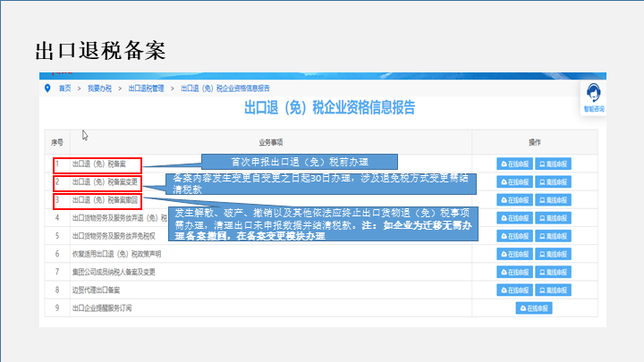
Task: Click 离线申报 for 出口退（免）税备案撤回
Action: coord(553,200)
